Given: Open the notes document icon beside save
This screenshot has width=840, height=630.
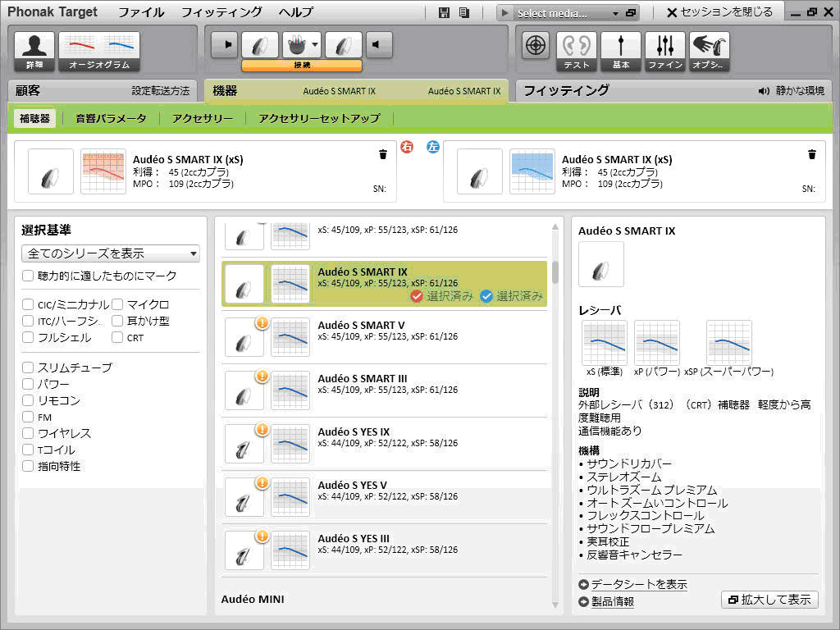Looking at the screenshot, I should [x=464, y=13].
